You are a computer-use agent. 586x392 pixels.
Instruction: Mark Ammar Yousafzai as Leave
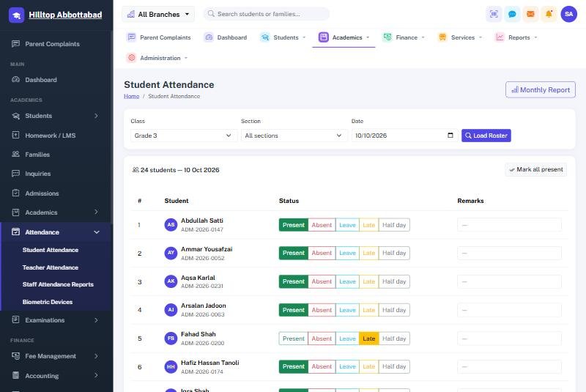point(347,253)
